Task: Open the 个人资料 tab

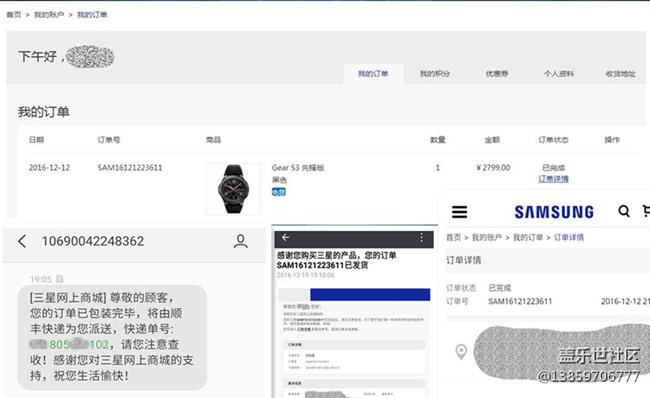Action: 559,74
